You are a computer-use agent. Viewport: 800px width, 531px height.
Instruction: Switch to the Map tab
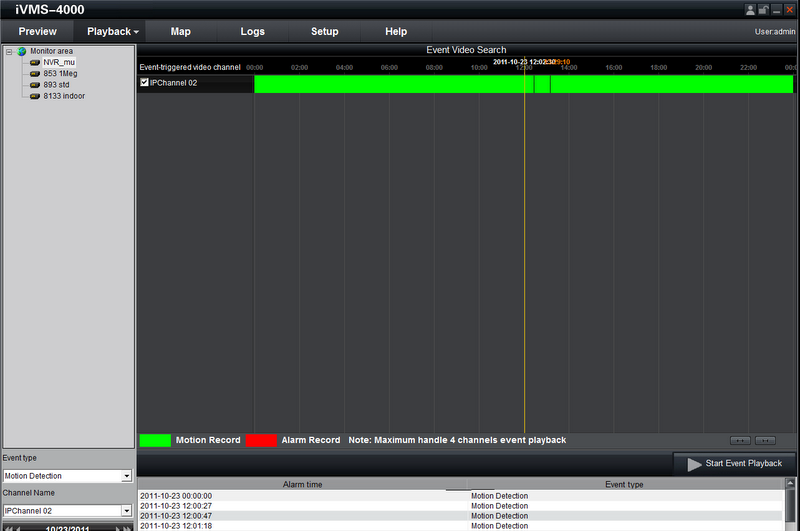pos(181,32)
